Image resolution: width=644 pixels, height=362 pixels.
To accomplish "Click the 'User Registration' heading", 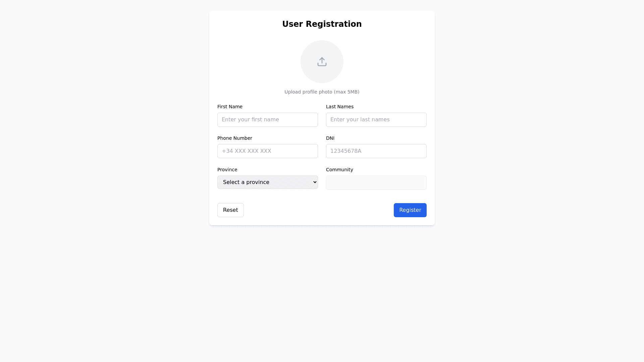I will (322, 24).
